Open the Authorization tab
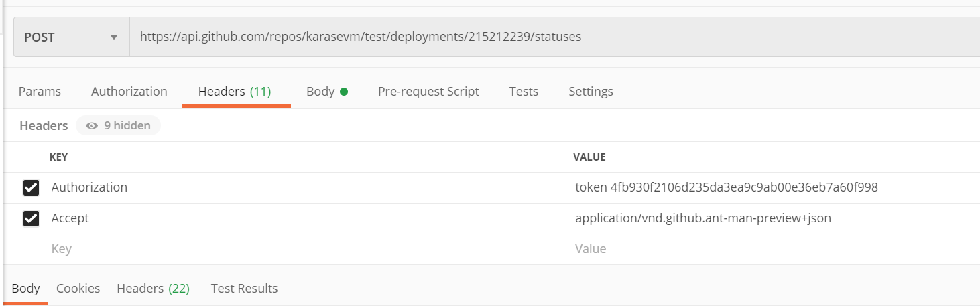980x306 pixels. (129, 92)
